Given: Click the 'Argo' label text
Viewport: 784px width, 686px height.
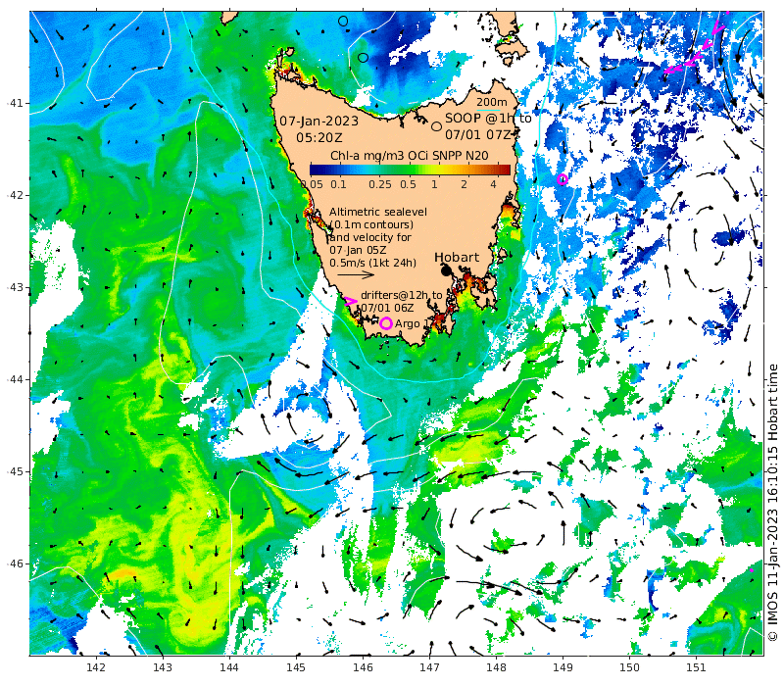Looking at the screenshot, I should (408, 324).
